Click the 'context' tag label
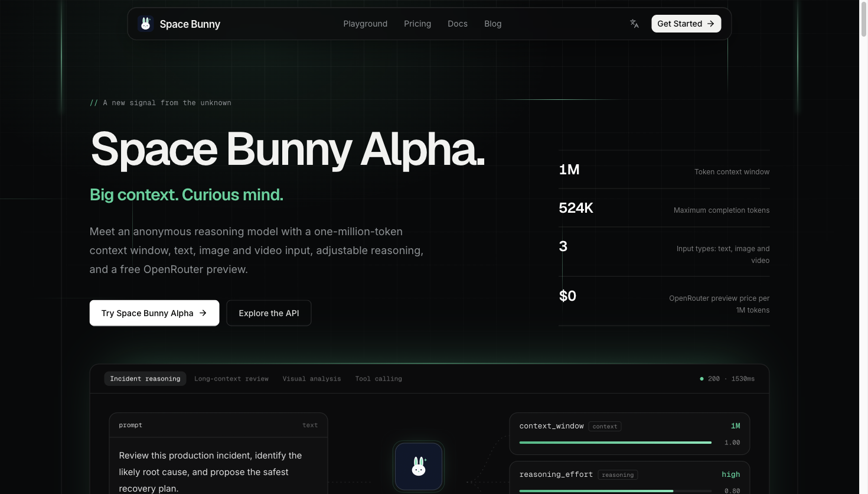Screen dimensions: 868x494 (x=605, y=427)
